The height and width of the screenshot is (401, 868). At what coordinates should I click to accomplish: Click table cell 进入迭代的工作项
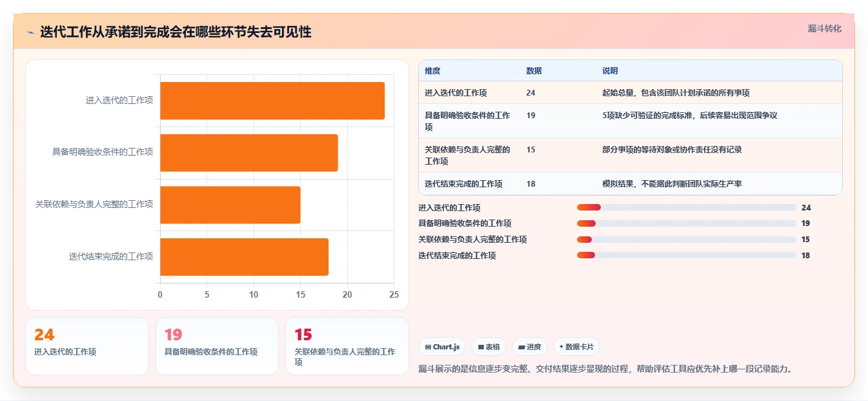(456, 93)
